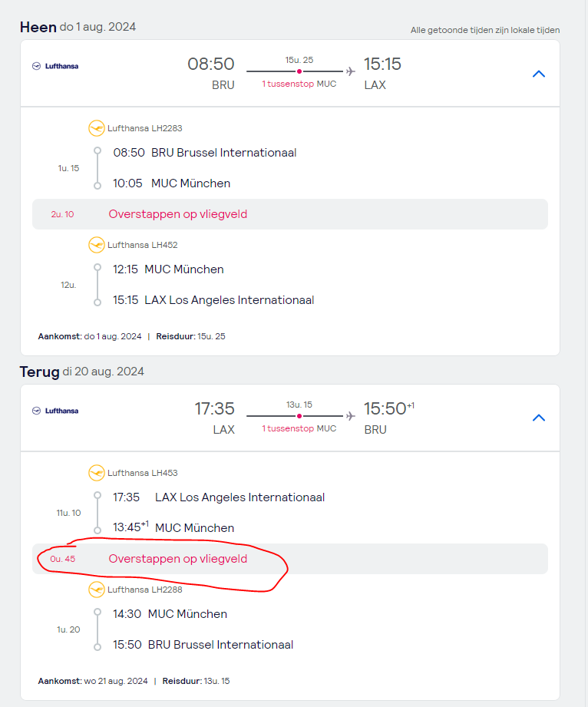Click the 17:35 LAX Los Angeles Internationaal departure row
Image resolution: width=588 pixels, height=707 pixels.
click(x=218, y=497)
